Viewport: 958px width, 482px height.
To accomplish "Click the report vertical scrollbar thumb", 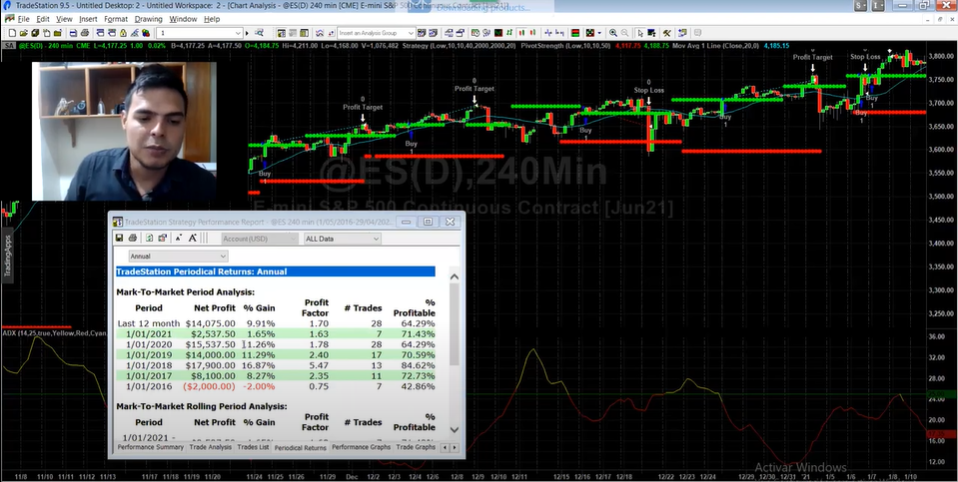I will (454, 324).
